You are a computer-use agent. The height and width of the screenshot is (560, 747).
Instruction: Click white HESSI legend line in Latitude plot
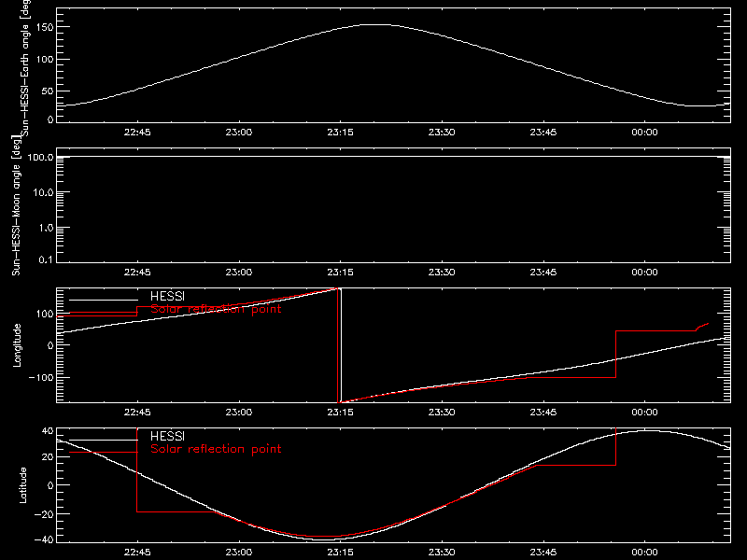[104, 440]
